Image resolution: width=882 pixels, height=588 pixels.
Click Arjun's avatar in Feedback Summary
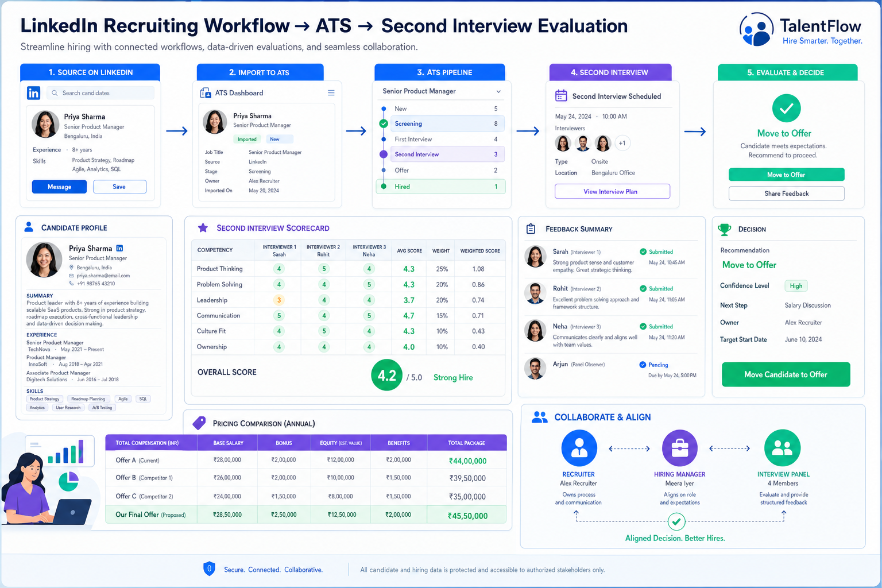tap(535, 368)
